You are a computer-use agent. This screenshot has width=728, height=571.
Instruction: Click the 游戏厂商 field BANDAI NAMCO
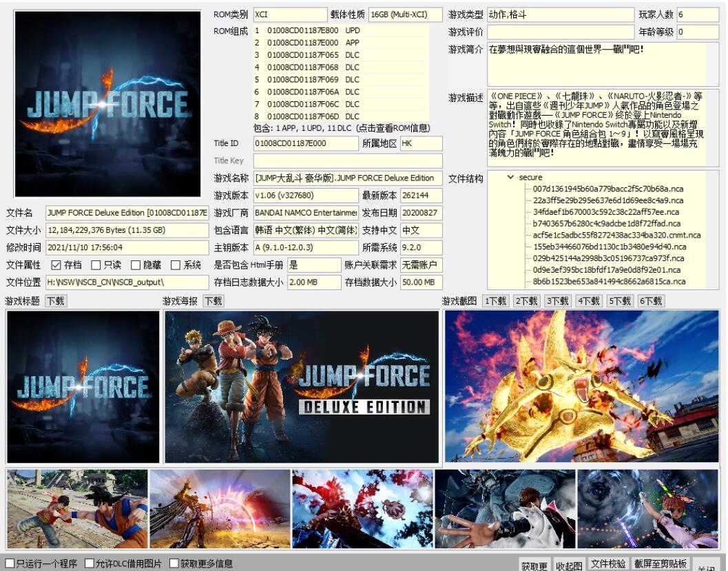point(306,213)
